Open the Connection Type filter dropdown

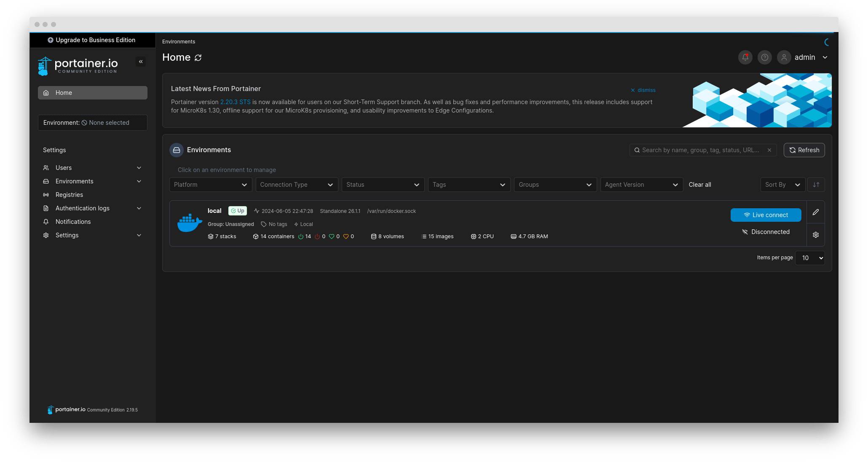(x=296, y=184)
